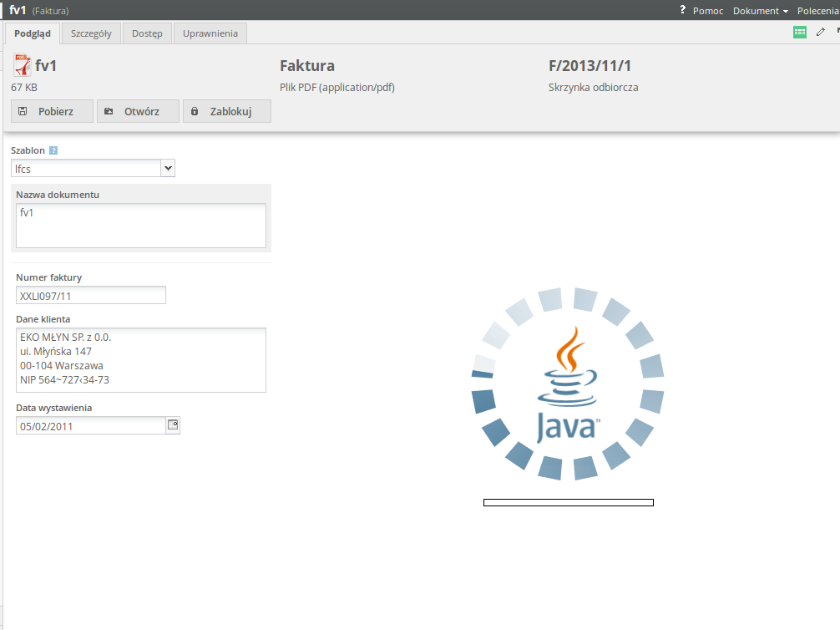
Task: Open the Polecenia menu
Action: click(817, 11)
